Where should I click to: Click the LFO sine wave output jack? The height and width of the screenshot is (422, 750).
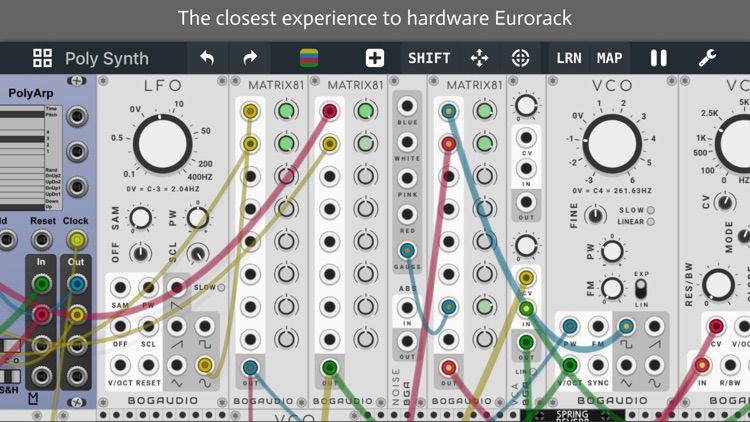click(205, 365)
